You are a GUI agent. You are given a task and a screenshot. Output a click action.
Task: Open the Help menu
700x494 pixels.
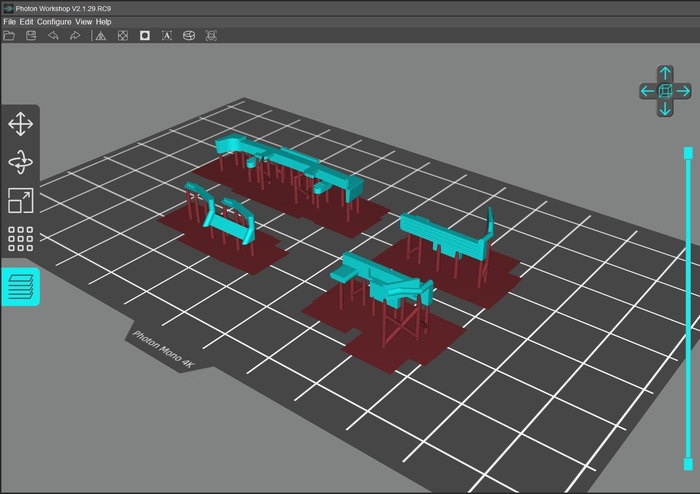[103, 21]
